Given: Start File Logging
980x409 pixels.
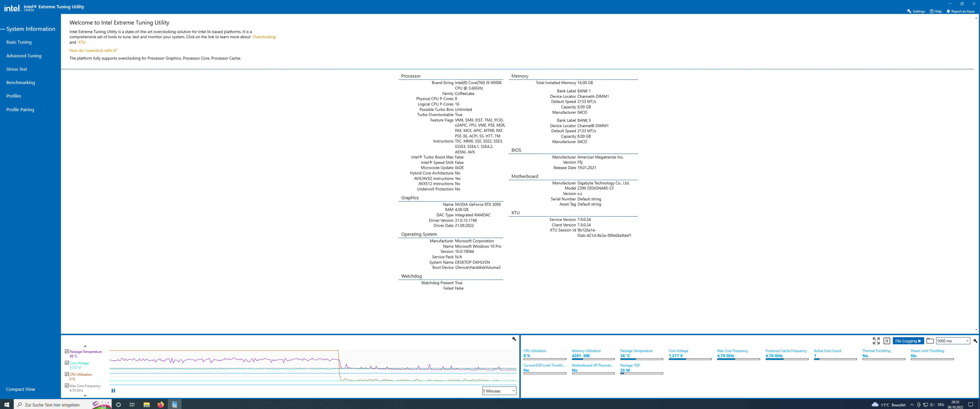Looking at the screenshot, I should [x=908, y=341].
